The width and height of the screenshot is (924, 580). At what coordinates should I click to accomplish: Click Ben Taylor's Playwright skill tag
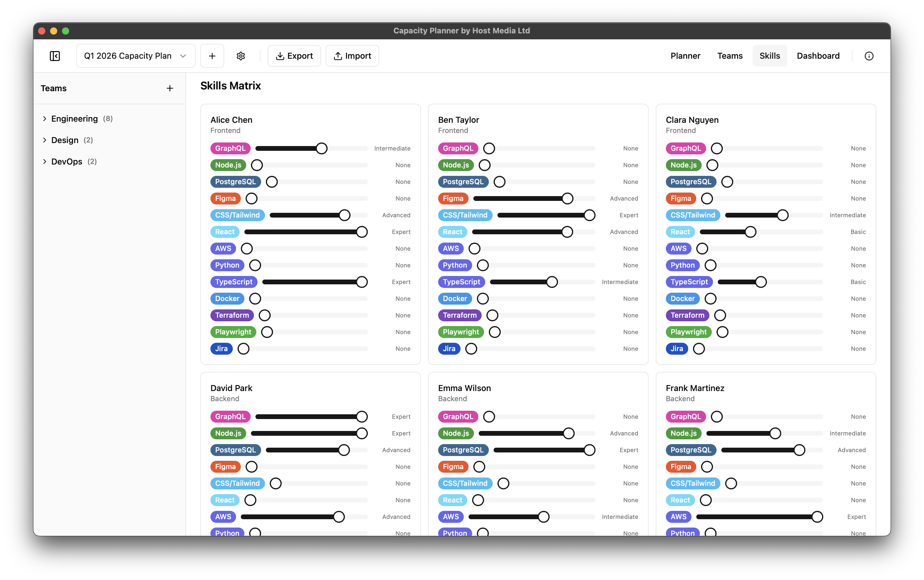tap(461, 332)
